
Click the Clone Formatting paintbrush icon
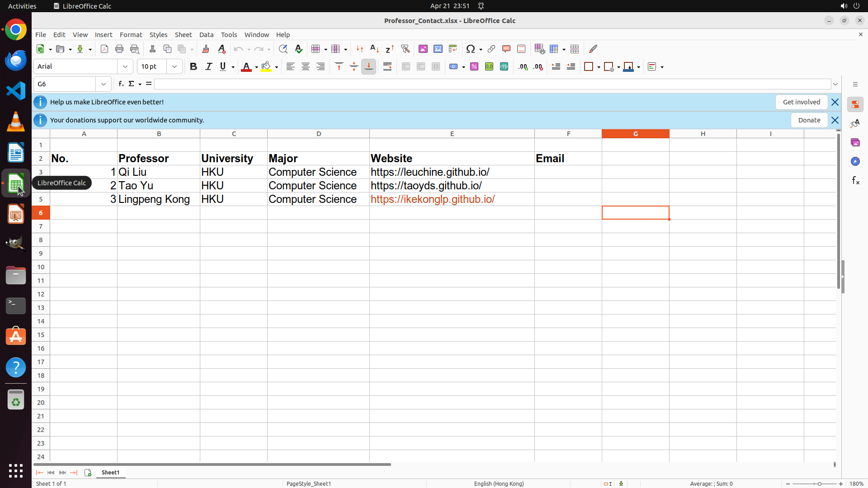click(x=206, y=49)
